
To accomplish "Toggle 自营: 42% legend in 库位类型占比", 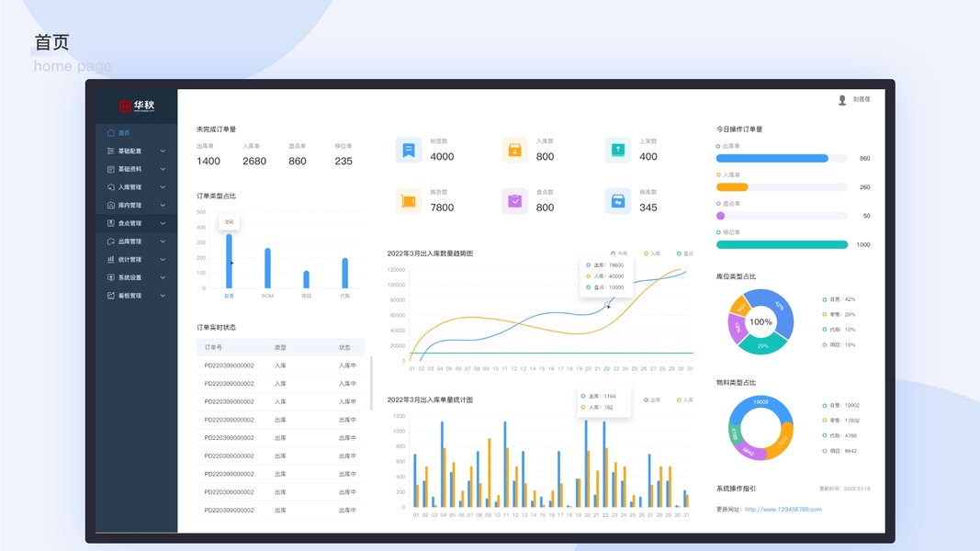I will point(839,300).
